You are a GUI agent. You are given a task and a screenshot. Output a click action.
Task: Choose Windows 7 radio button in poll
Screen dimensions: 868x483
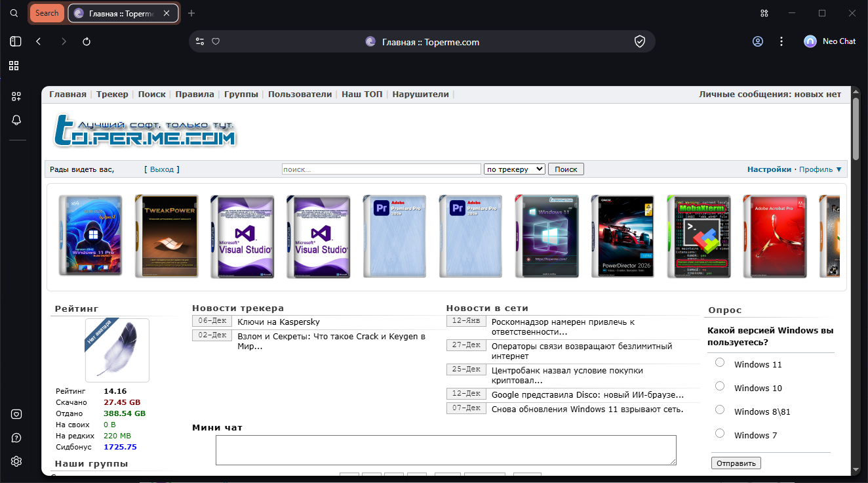(720, 433)
